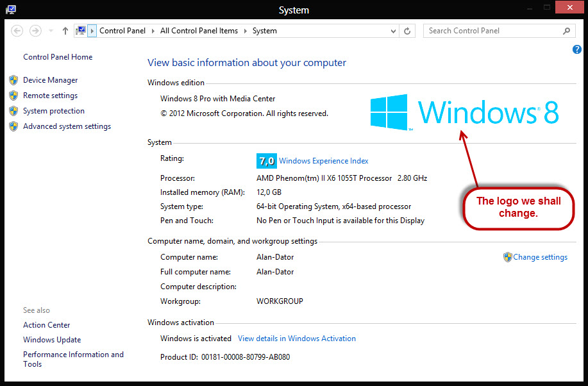The width and height of the screenshot is (588, 386).
Task: Click the back navigation arrow
Action: click(x=17, y=30)
